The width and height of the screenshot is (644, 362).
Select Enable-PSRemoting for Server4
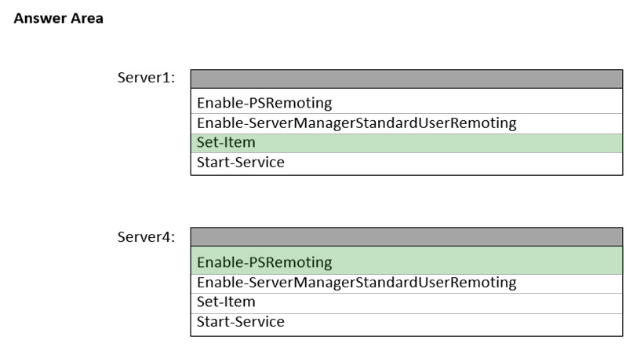pyautogui.click(x=406, y=261)
